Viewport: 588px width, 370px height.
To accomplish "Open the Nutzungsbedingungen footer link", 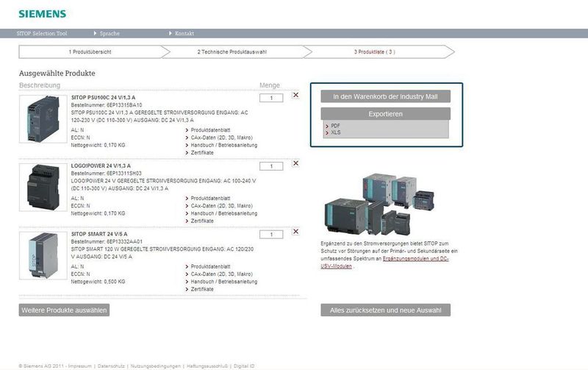I will click(156, 366).
